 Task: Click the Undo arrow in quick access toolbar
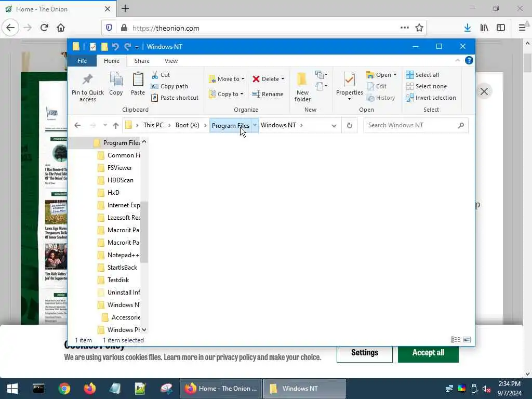pyautogui.click(x=115, y=46)
